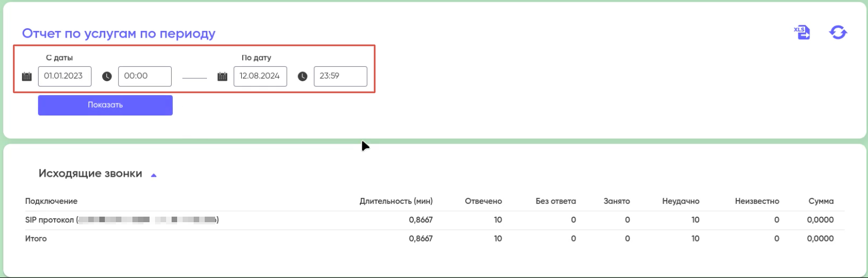The height and width of the screenshot is (278, 868).
Task: Click the calendar icon for start date
Action: coord(26,76)
